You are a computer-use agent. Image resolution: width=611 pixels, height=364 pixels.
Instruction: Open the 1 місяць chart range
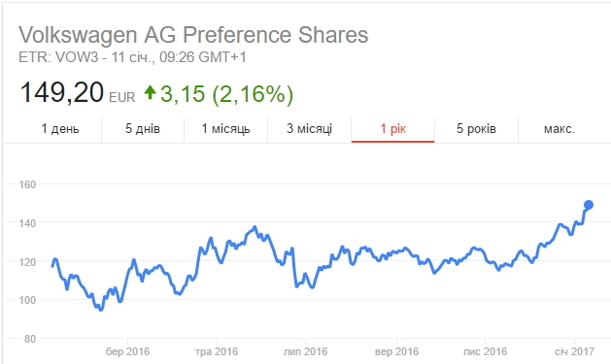pyautogui.click(x=225, y=129)
